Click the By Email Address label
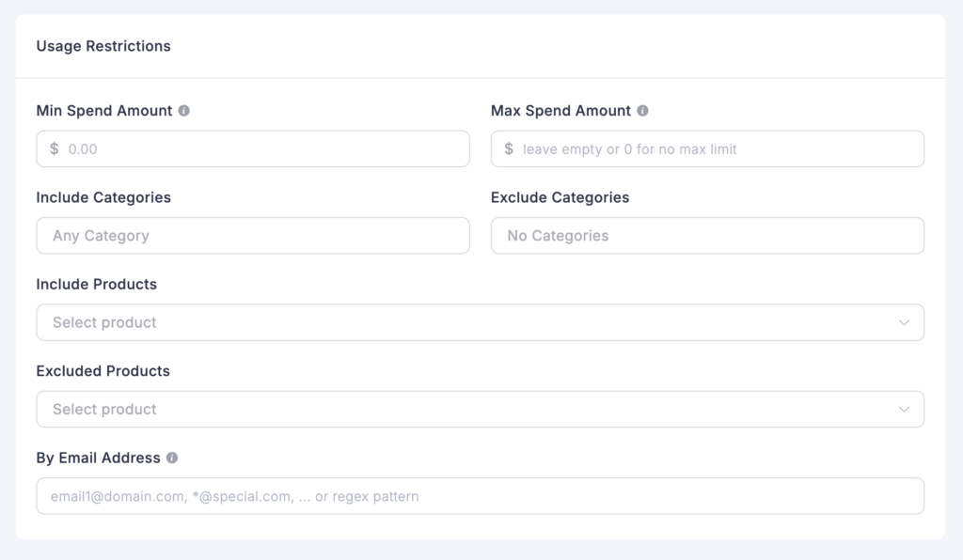963x560 pixels. [x=98, y=459]
